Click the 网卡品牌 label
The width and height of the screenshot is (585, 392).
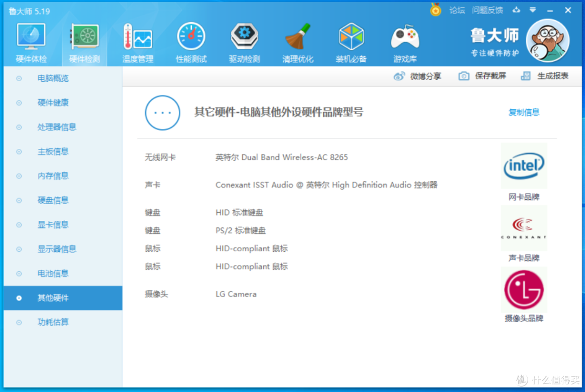(524, 197)
